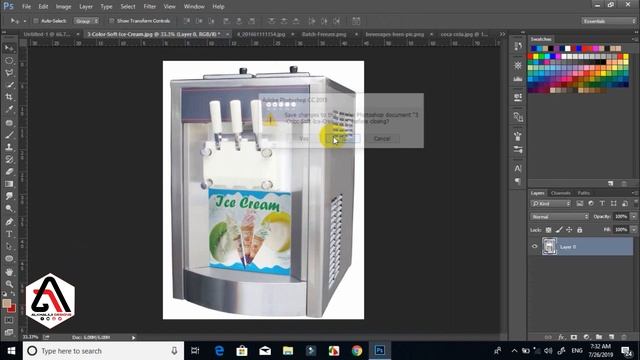The image size is (640, 360).
Task: Filter layers by type (T icon)
Action: (602, 203)
